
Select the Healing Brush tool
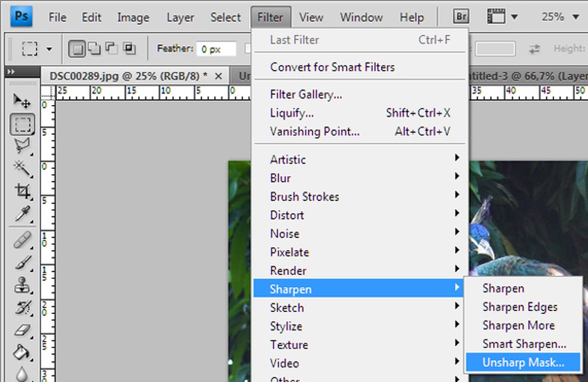(x=22, y=240)
